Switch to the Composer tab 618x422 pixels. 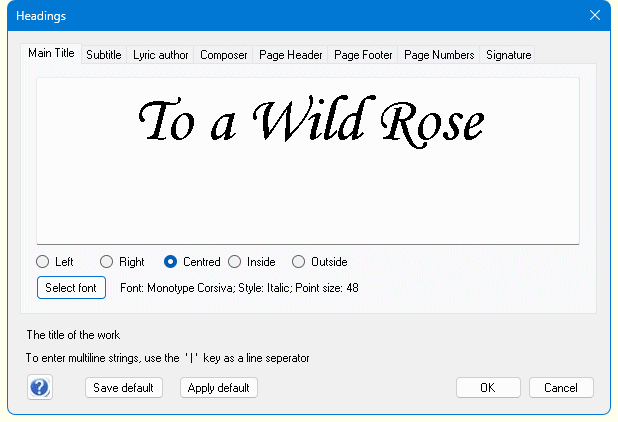(223, 55)
